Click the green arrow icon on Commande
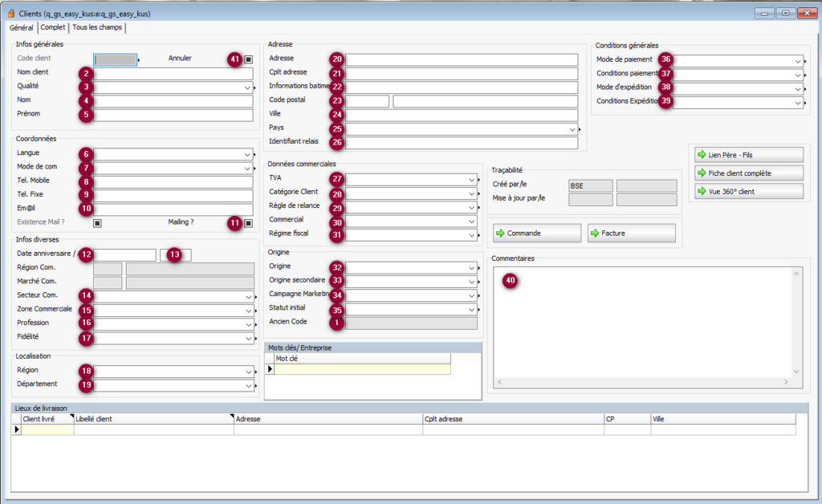Image resolution: width=822 pixels, height=504 pixels. coord(501,233)
